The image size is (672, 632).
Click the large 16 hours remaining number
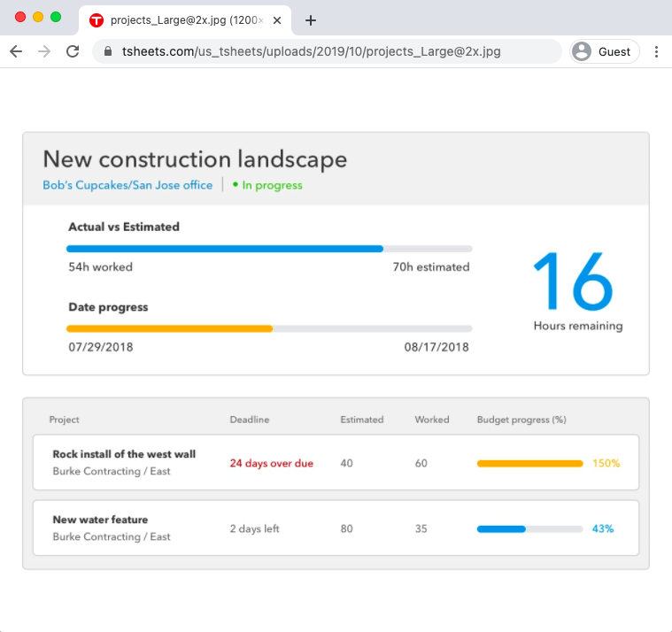click(x=574, y=281)
